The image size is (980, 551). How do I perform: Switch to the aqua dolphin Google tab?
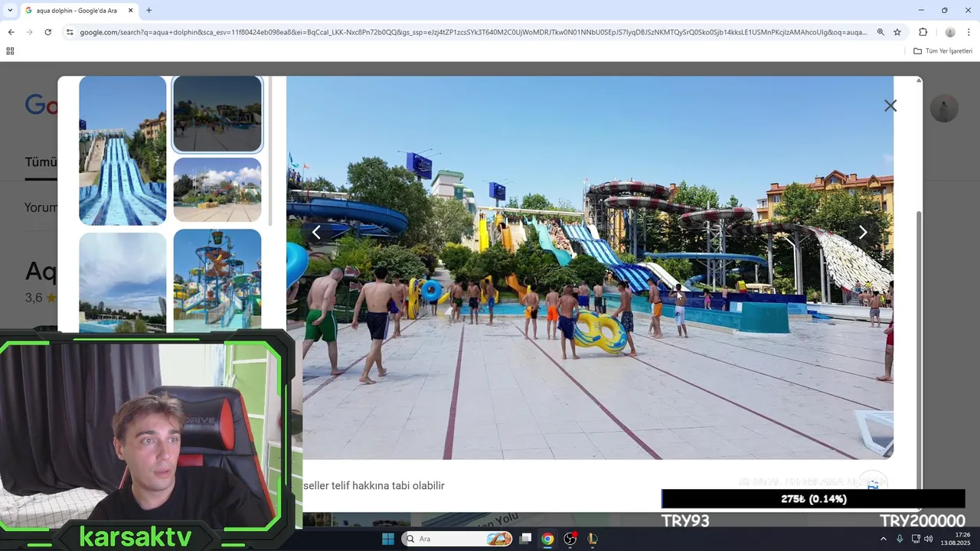tap(77, 11)
